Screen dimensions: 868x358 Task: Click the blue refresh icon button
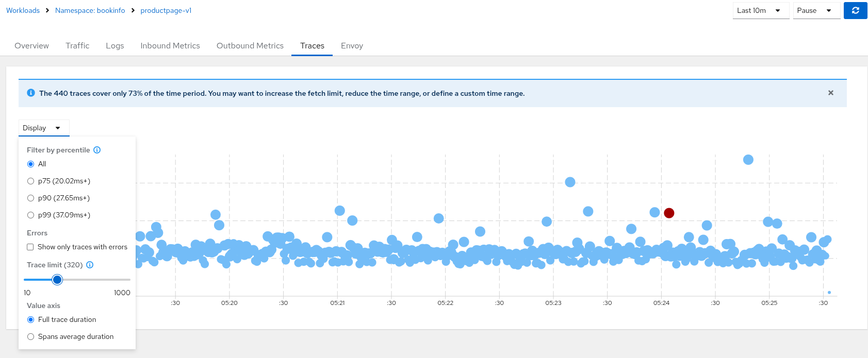pos(855,10)
